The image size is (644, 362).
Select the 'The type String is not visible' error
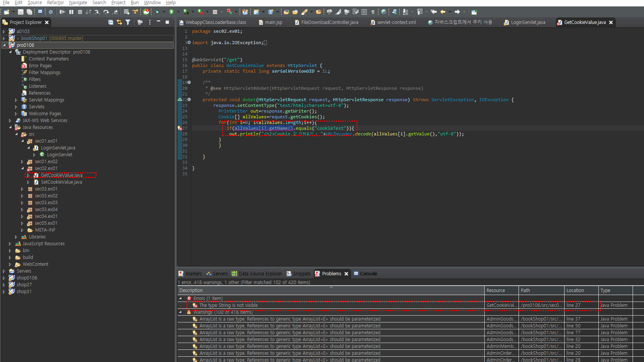click(228, 305)
